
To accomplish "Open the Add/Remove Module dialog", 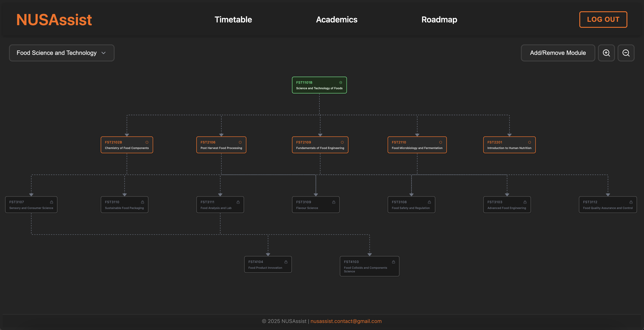I will point(558,53).
